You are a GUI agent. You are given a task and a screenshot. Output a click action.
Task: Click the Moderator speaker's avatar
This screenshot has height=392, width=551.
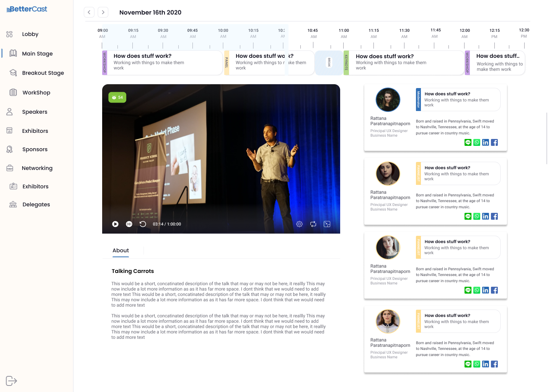pos(388,100)
